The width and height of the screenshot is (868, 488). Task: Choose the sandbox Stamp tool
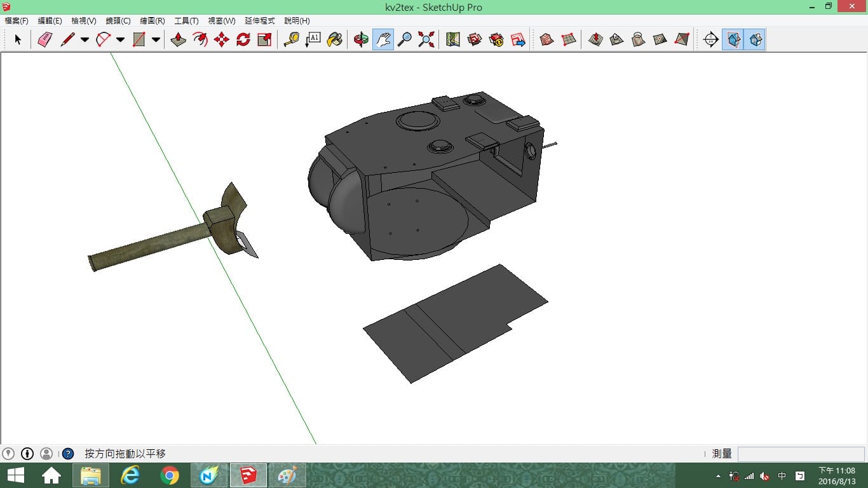(x=617, y=39)
